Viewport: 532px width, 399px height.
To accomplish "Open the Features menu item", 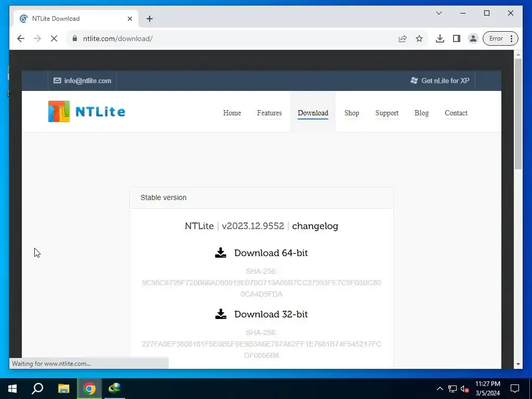I will tap(270, 113).
